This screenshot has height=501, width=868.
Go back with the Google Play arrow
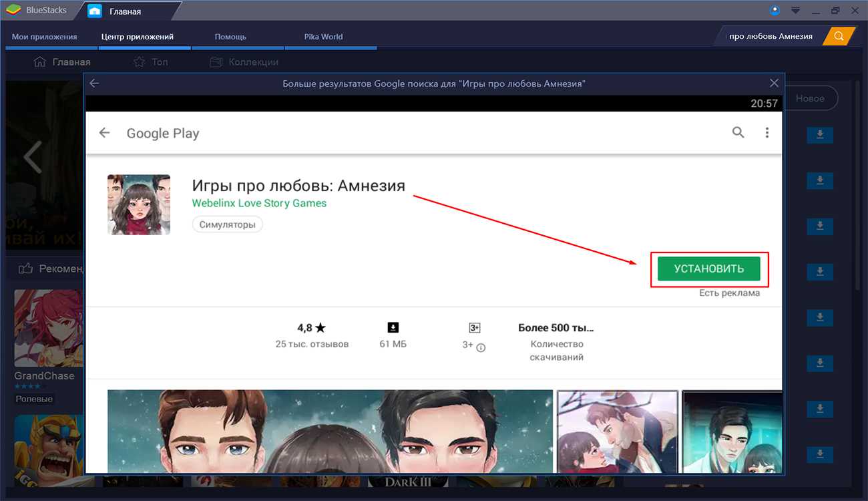(x=104, y=133)
